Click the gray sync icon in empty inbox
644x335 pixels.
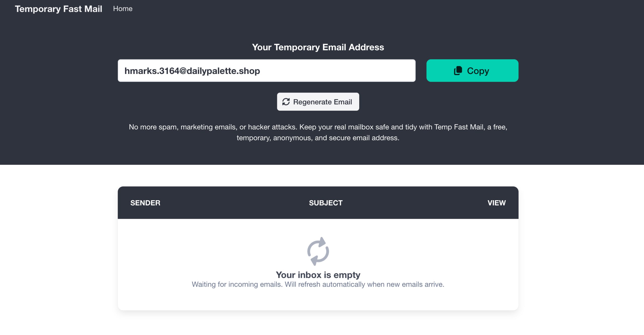tap(318, 251)
